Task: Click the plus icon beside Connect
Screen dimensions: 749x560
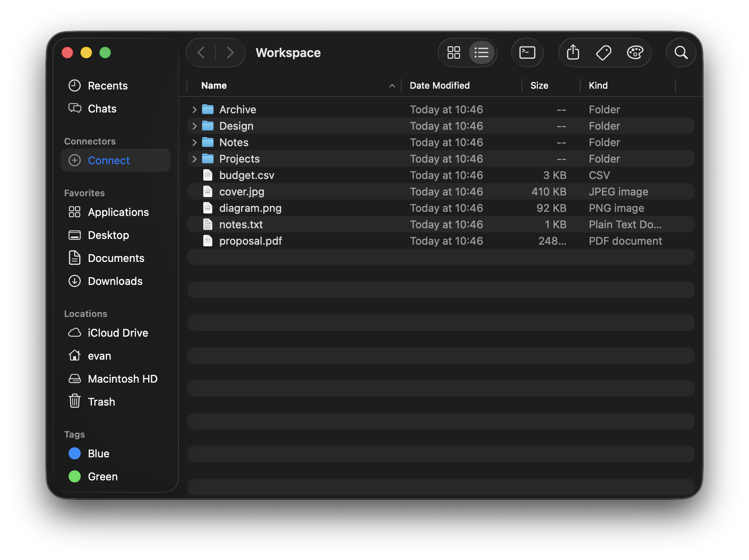Action: pos(75,161)
